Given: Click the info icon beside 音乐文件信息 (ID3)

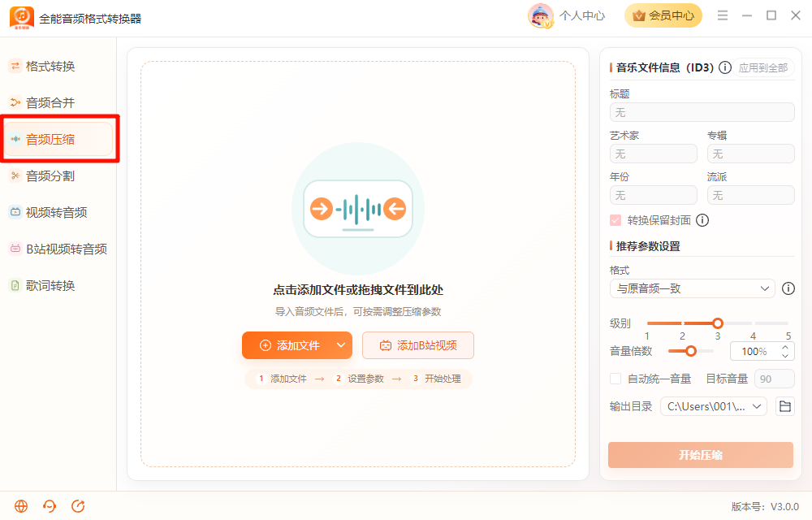Looking at the screenshot, I should [x=725, y=67].
